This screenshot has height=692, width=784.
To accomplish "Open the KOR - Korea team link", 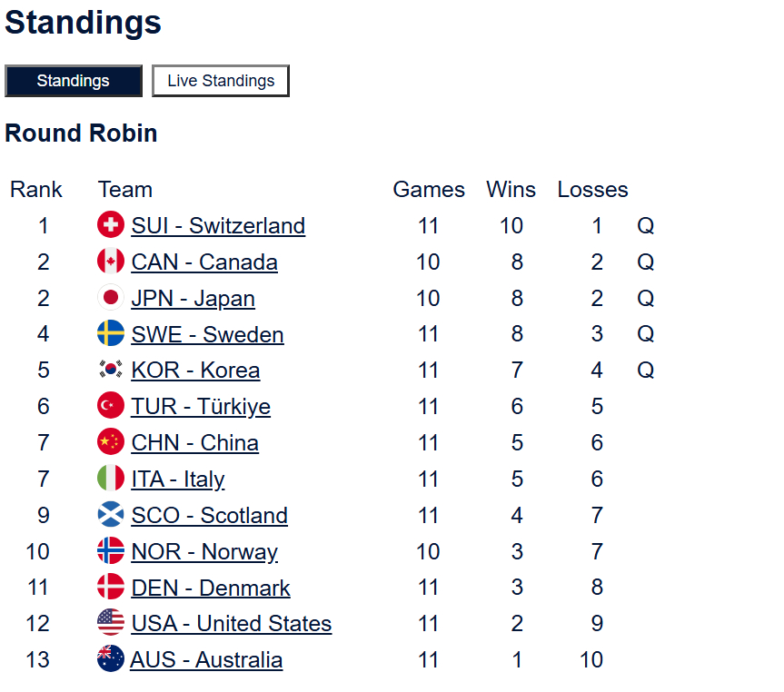I will point(195,371).
